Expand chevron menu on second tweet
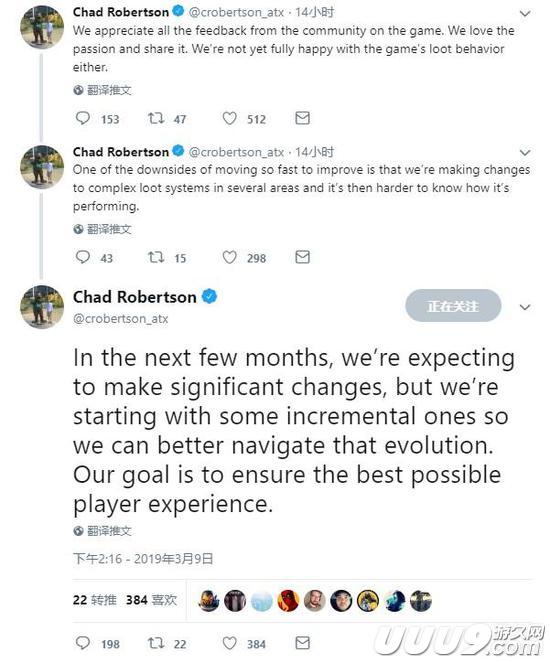 pos(525,153)
